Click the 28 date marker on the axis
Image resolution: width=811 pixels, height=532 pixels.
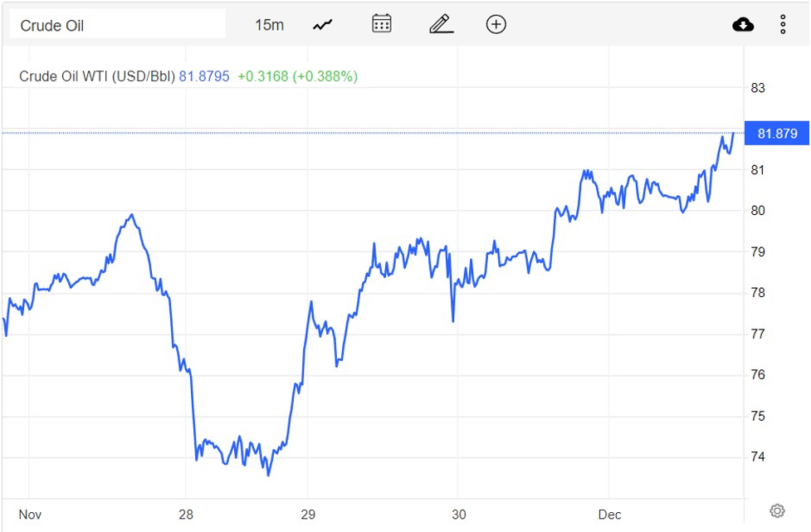pyautogui.click(x=186, y=514)
